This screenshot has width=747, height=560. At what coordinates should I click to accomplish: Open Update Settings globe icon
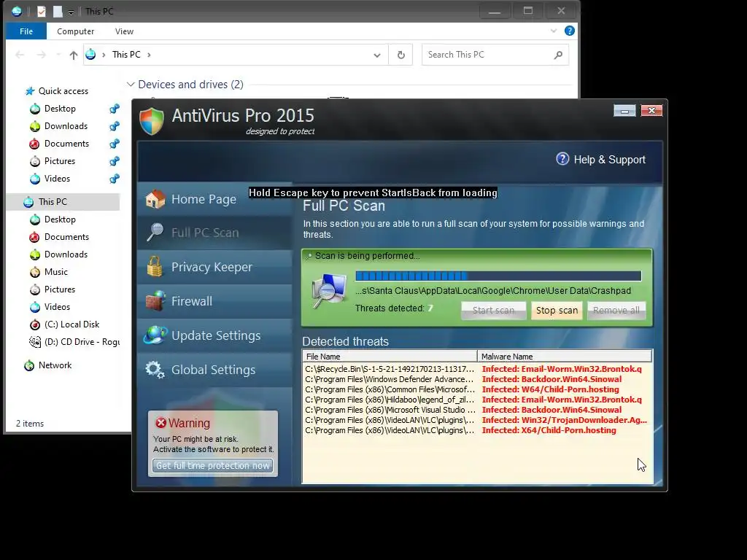pos(155,335)
